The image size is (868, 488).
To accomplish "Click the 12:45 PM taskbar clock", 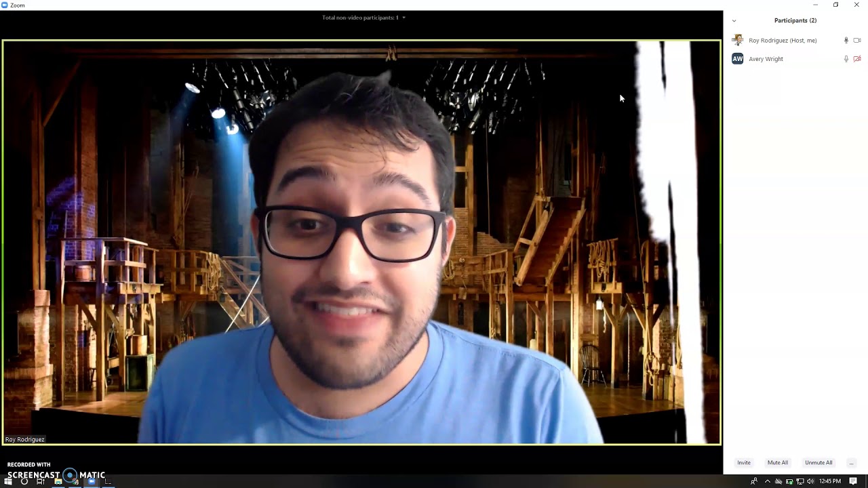I will point(830,481).
